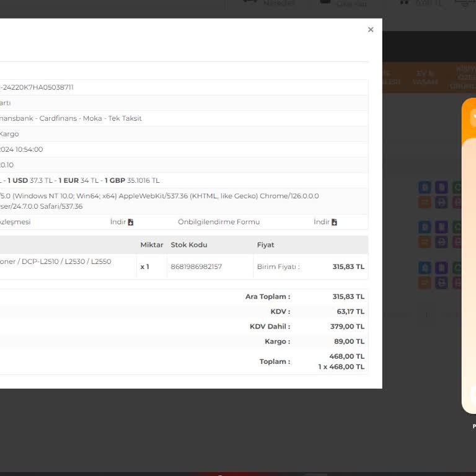Close the order detail popup
476x476 pixels.
[371, 30]
